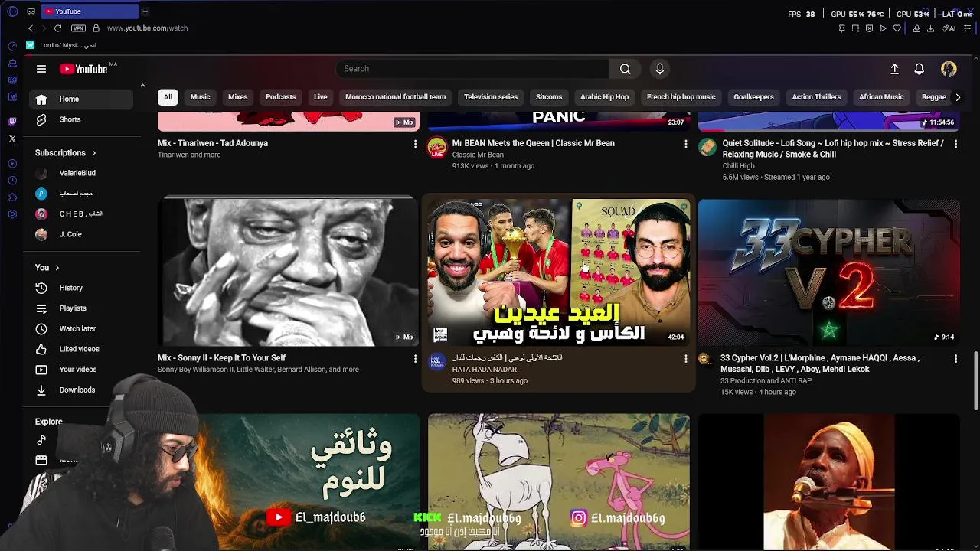Open options menu for Mr BEAN video

click(685, 144)
